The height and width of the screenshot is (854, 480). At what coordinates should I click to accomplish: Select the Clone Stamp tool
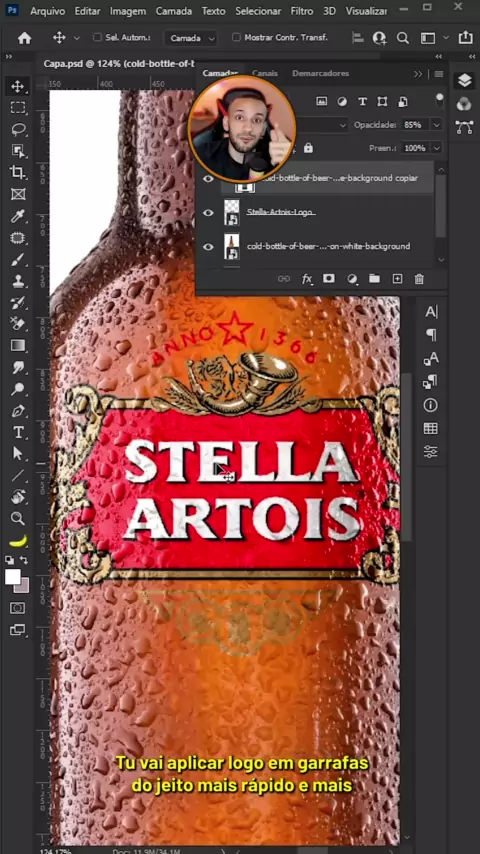coord(18,281)
